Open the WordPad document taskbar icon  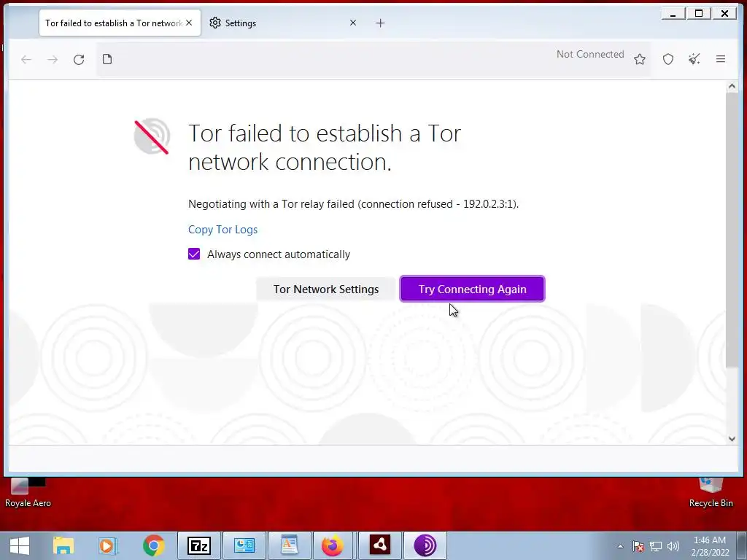(x=289, y=545)
